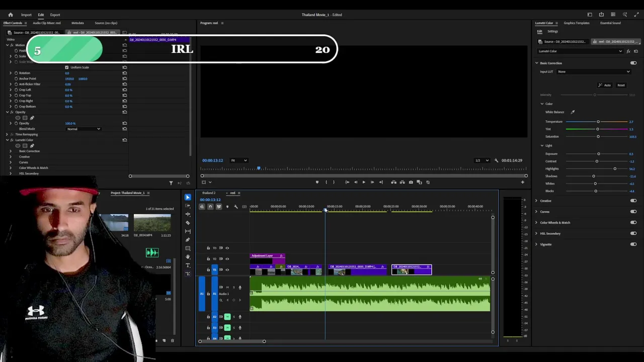
Task: Switch to the Essential Sound tab
Action: [610, 23]
